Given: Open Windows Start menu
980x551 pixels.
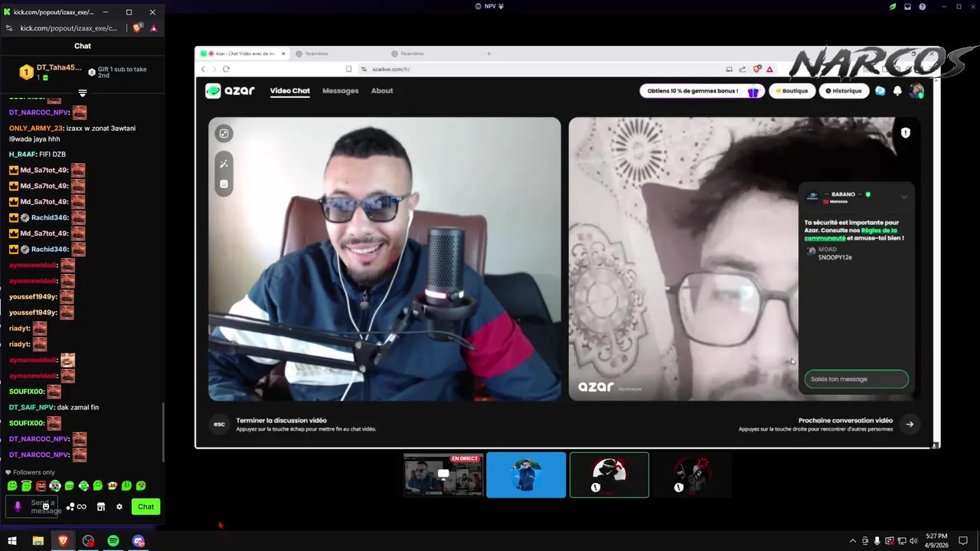Looking at the screenshot, I should click(12, 541).
